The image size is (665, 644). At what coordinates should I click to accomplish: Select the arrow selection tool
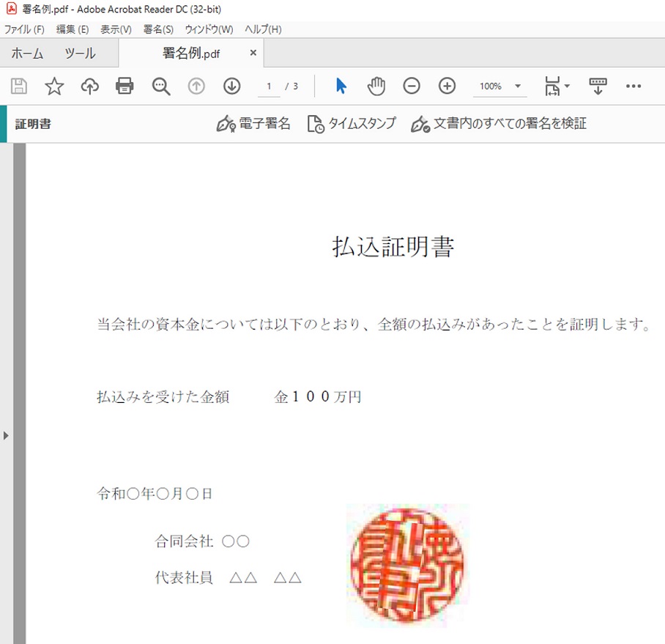(x=341, y=86)
